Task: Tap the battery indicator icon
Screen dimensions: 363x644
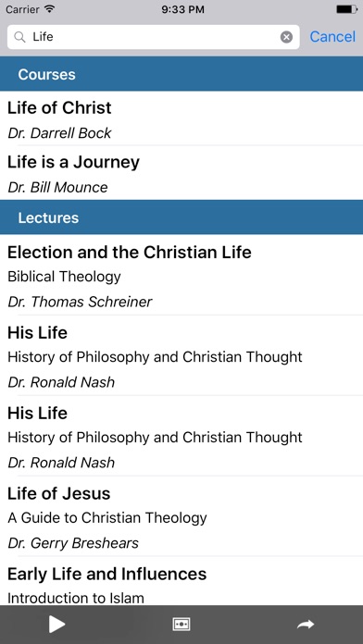Action: (346, 9)
